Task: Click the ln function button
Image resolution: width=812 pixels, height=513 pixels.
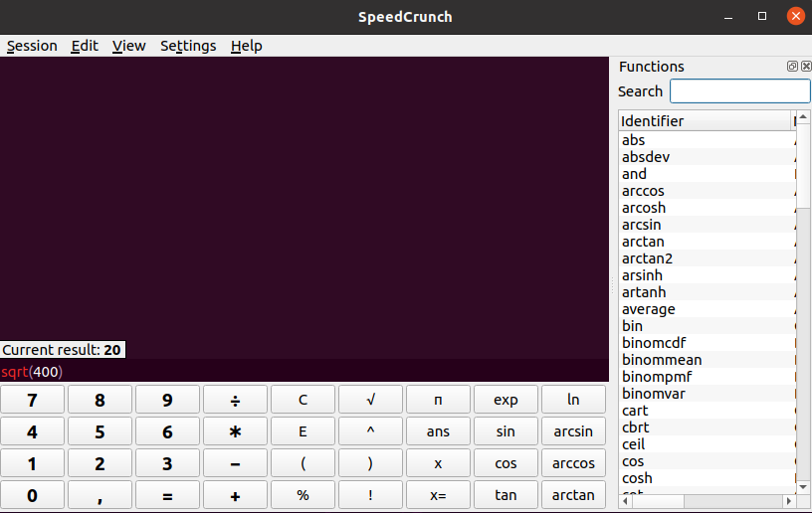Action: pyautogui.click(x=573, y=400)
